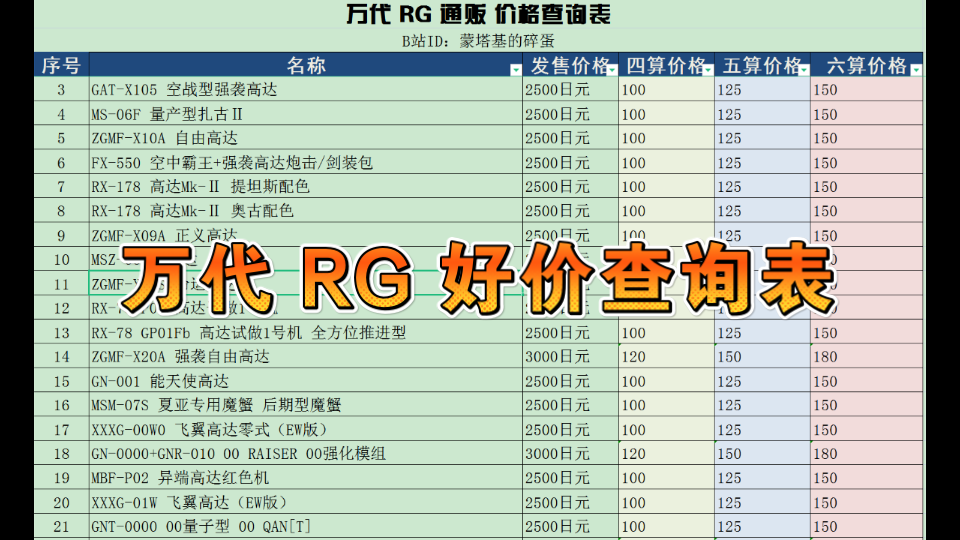This screenshot has height=540, width=960.
Task: Select serial number cell 9
Action: pyautogui.click(x=61, y=235)
